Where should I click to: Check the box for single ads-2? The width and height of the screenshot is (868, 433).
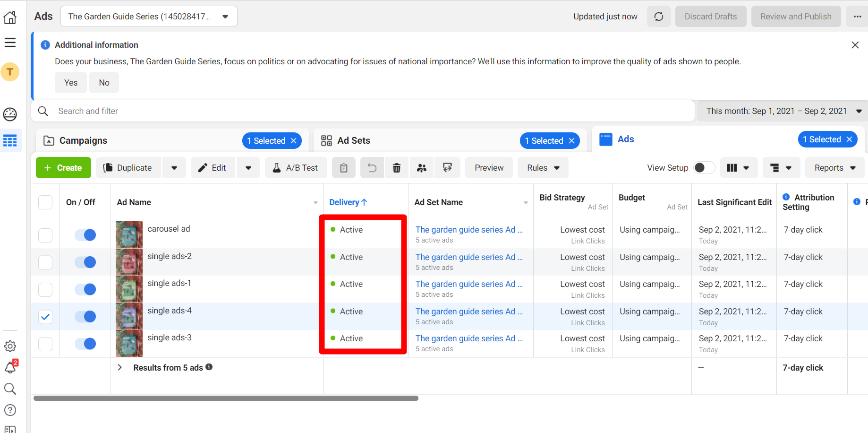point(45,262)
